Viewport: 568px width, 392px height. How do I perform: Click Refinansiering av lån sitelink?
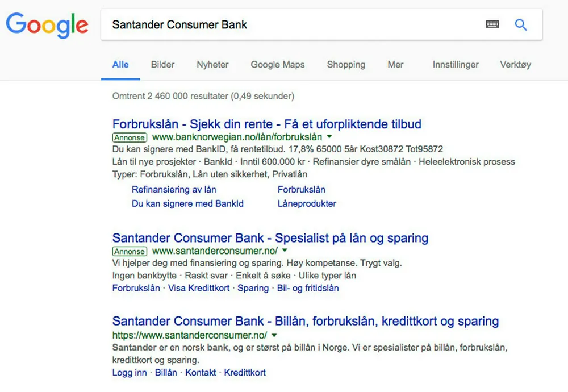(x=174, y=189)
